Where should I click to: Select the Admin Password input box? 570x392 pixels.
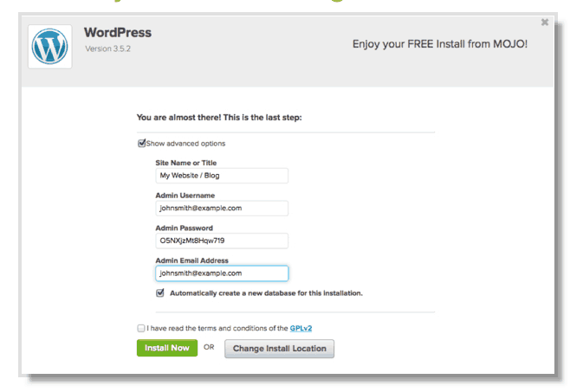click(x=222, y=241)
